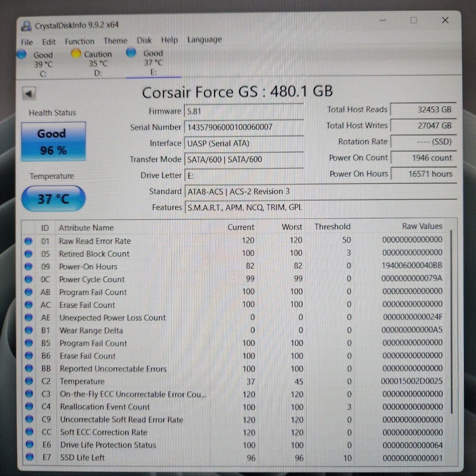
Task: Click Power On Count value 1946 count
Action: (x=423, y=157)
